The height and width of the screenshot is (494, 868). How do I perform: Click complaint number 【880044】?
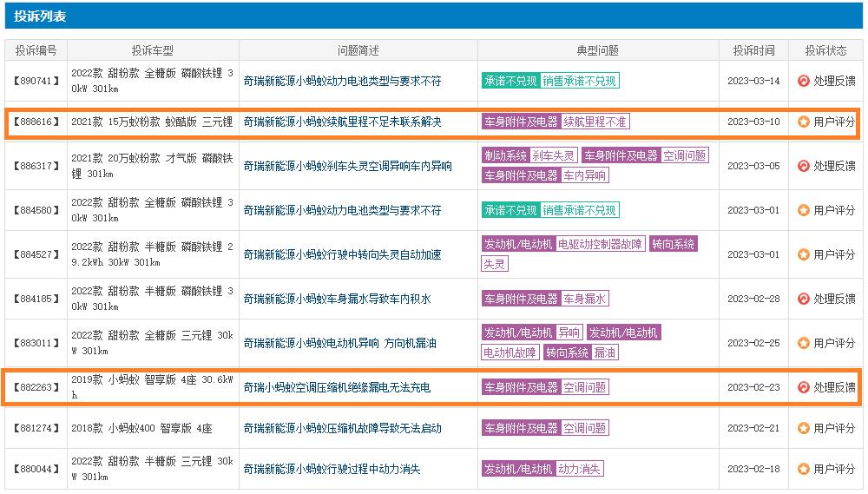[36, 469]
